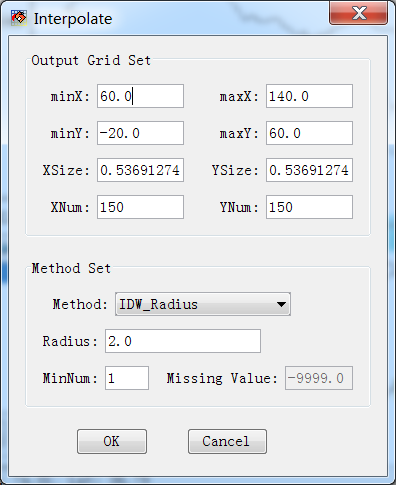Select the "minY:" label text
The image size is (396, 485).
tap(70, 134)
